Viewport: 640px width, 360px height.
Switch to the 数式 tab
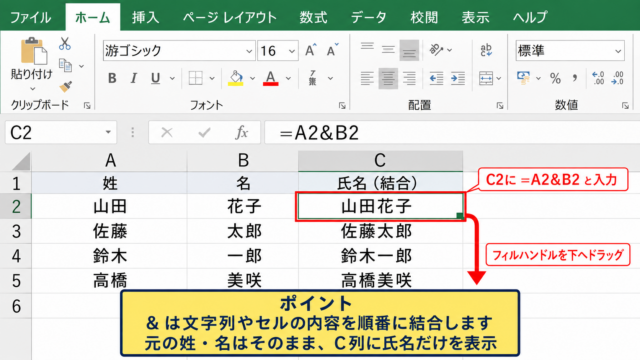pyautogui.click(x=313, y=18)
